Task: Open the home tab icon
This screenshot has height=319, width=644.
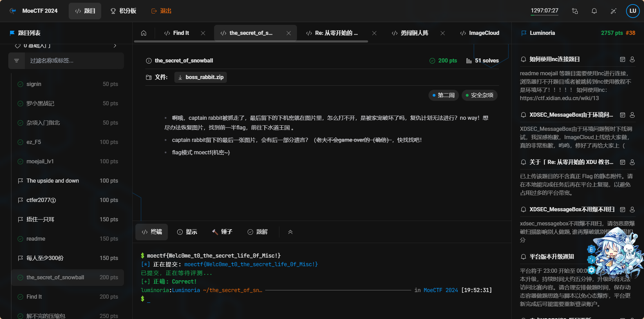Action: [144, 33]
